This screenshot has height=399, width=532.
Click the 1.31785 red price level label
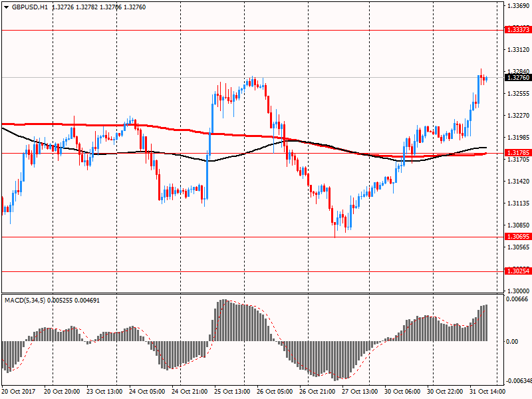click(518, 153)
